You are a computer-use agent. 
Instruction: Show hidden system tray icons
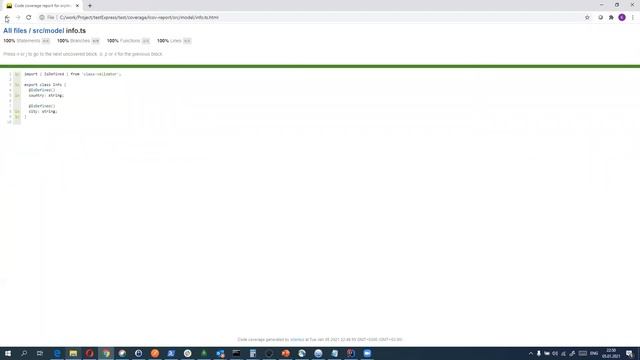531,353
